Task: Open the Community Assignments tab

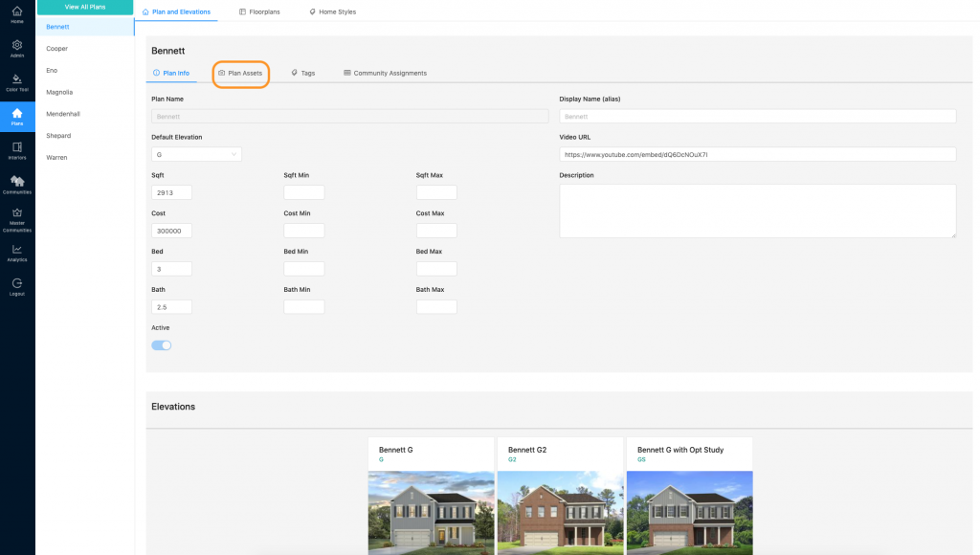Action: [x=385, y=73]
